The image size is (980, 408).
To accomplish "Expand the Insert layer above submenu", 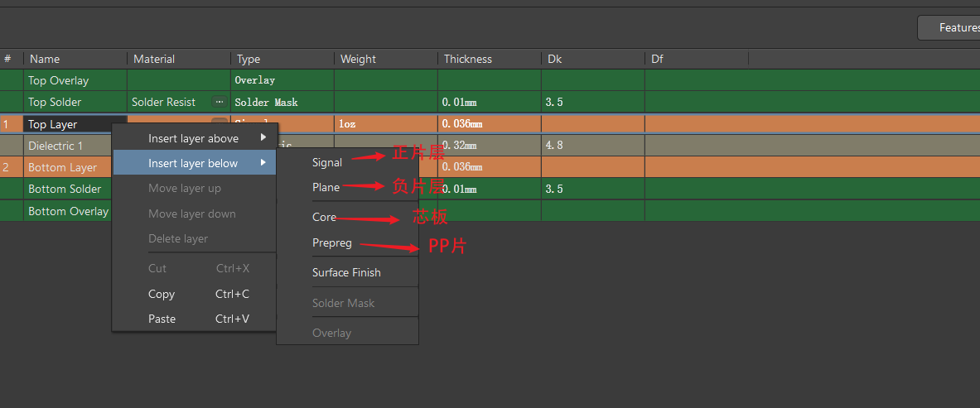I will [195, 138].
